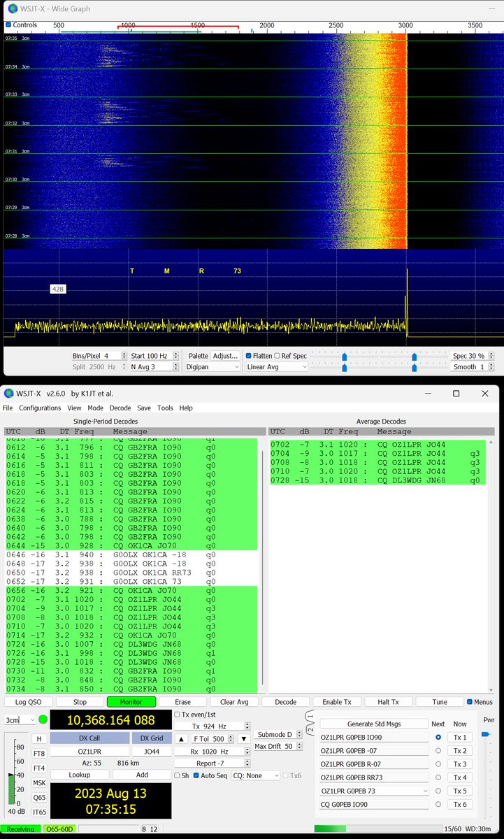Click the green status circle beside band selector
The width and height of the screenshot is (504, 839).
[43, 719]
